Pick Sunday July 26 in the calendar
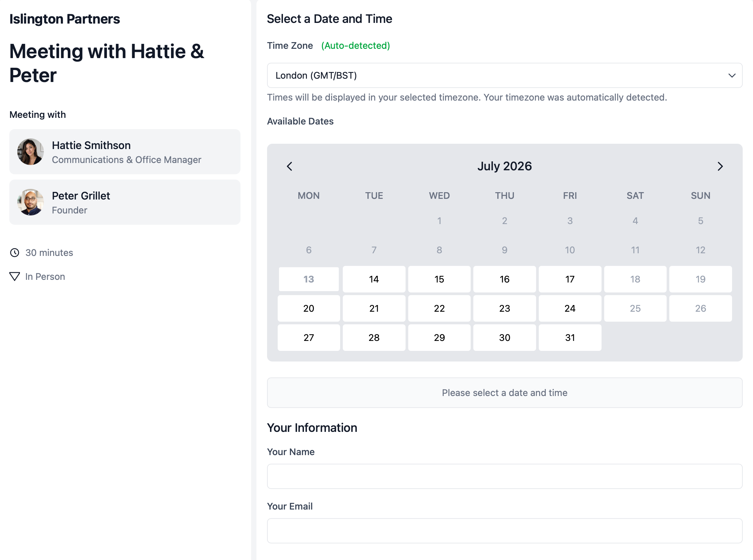Viewport: 753px width, 560px height. pyautogui.click(x=701, y=308)
